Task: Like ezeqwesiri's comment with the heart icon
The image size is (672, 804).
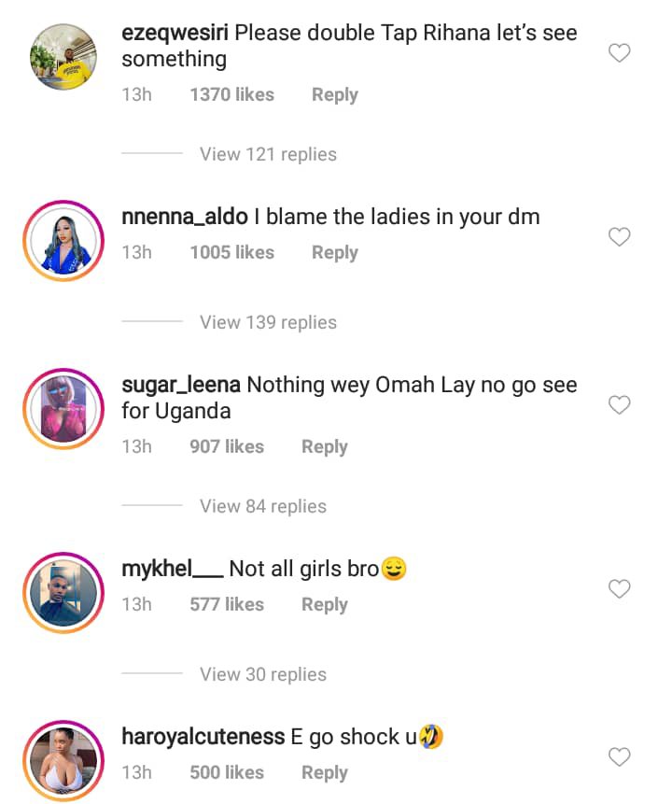Action: (x=619, y=53)
